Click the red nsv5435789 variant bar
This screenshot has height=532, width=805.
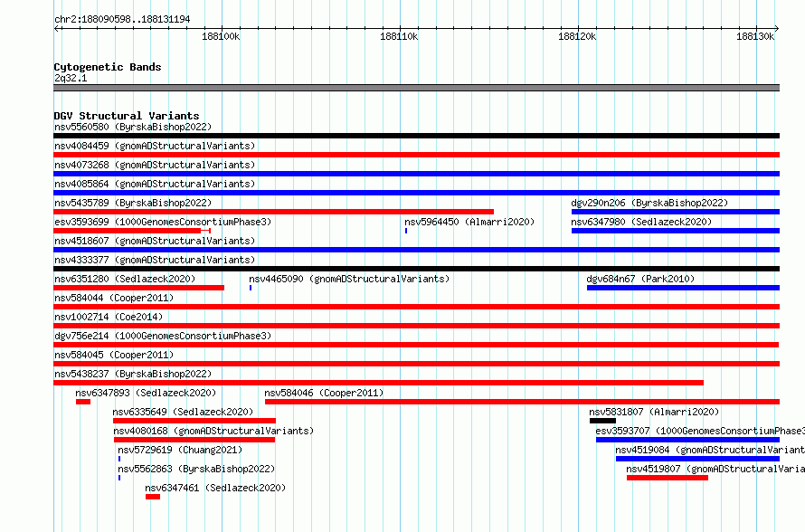click(x=274, y=212)
